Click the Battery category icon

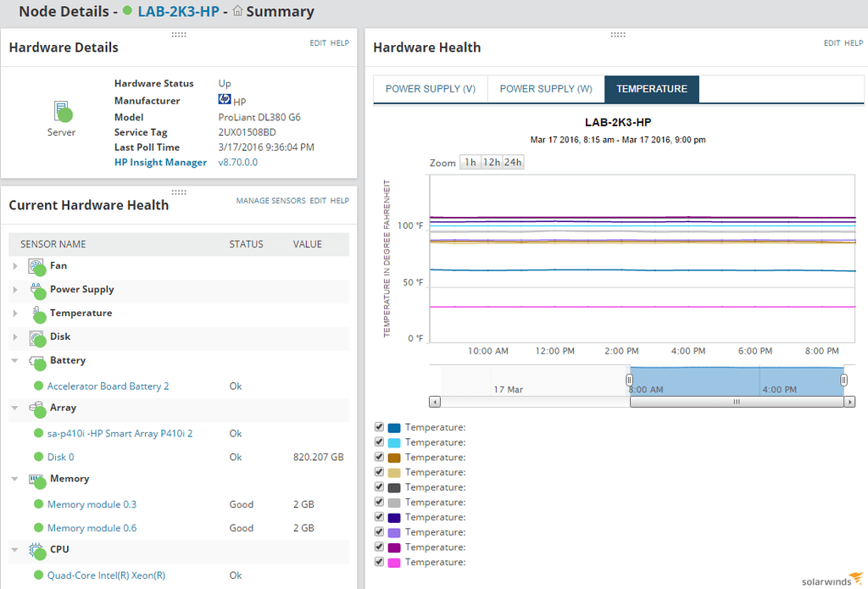pos(36,362)
